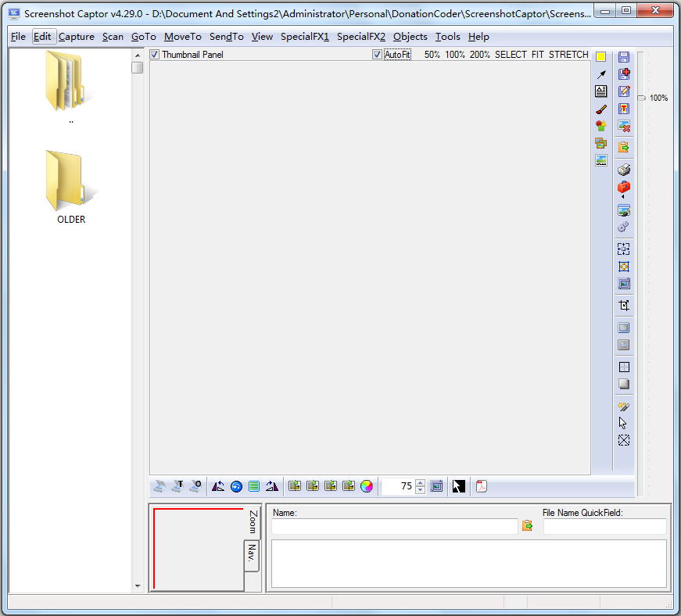Open the SpecialFX1 menu

(305, 37)
